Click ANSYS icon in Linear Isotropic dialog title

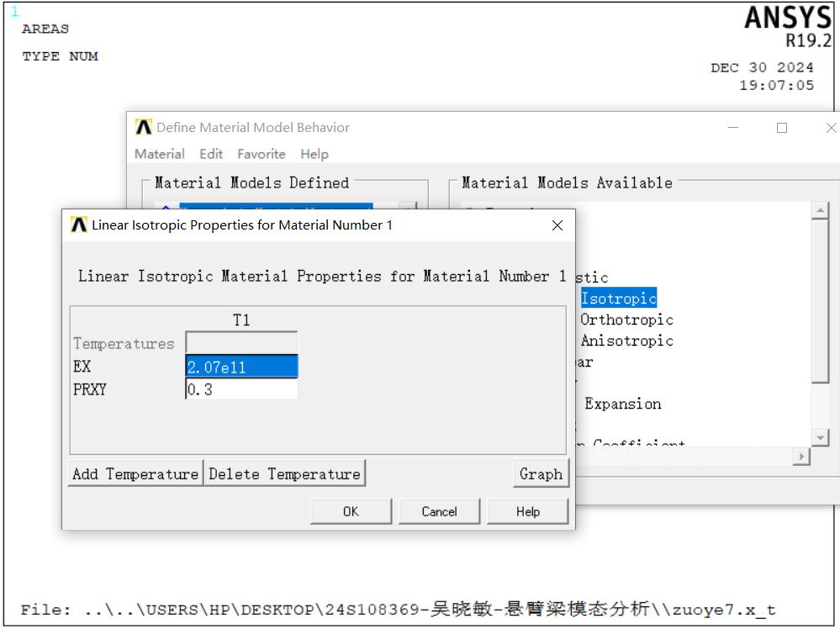(x=79, y=225)
